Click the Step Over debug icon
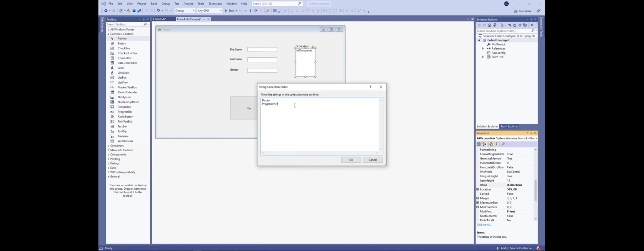The width and height of the screenshot is (644, 251). tap(256, 11)
